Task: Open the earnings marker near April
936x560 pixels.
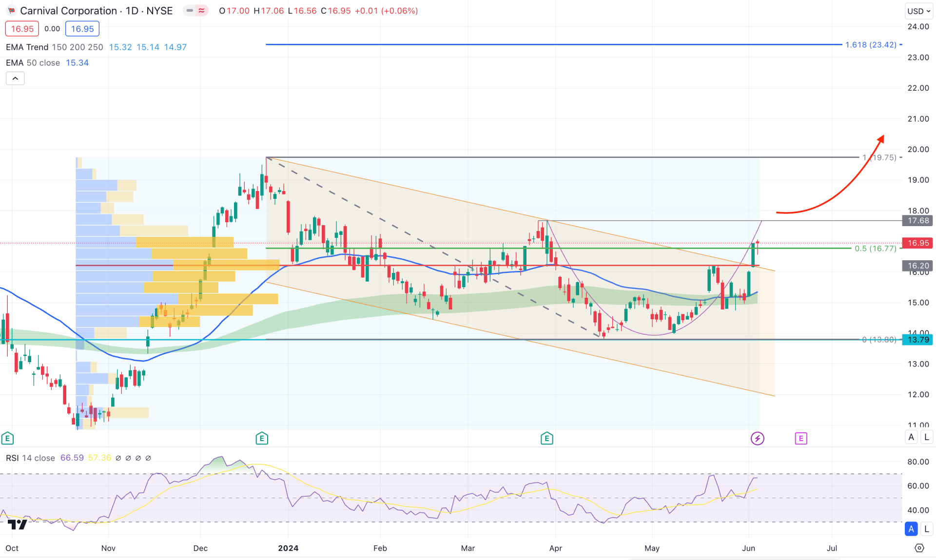Action: (x=547, y=438)
